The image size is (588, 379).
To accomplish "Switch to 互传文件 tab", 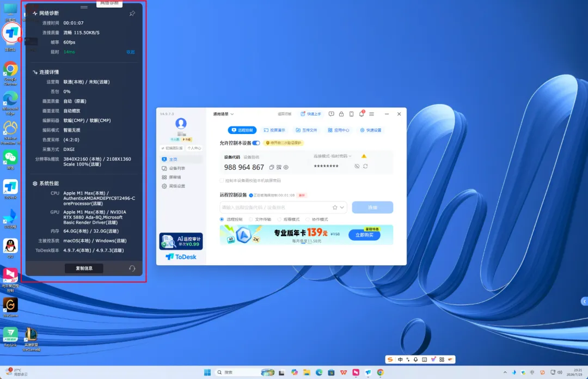I will point(307,130).
